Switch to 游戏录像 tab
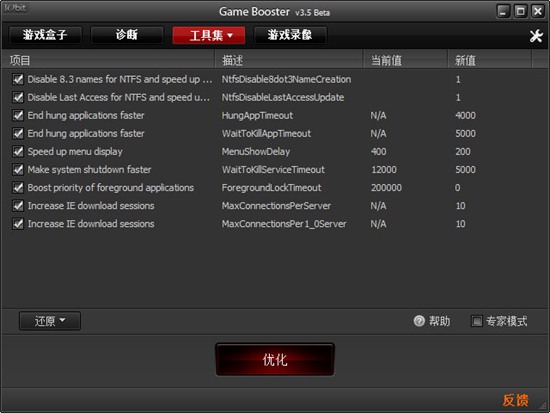The width and height of the screenshot is (550, 413). point(290,35)
